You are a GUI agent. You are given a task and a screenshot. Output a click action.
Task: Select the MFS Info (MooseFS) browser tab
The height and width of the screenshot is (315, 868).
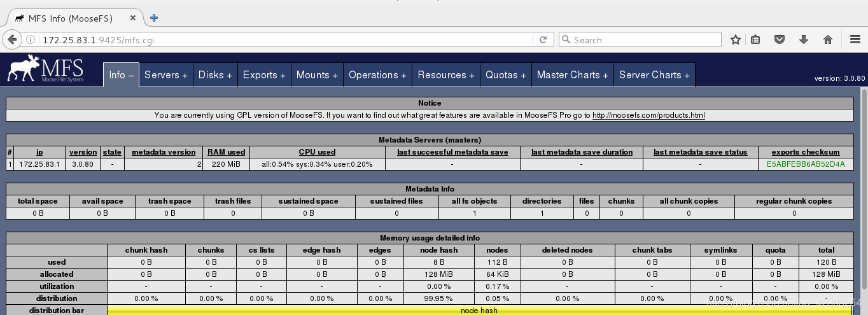74,18
